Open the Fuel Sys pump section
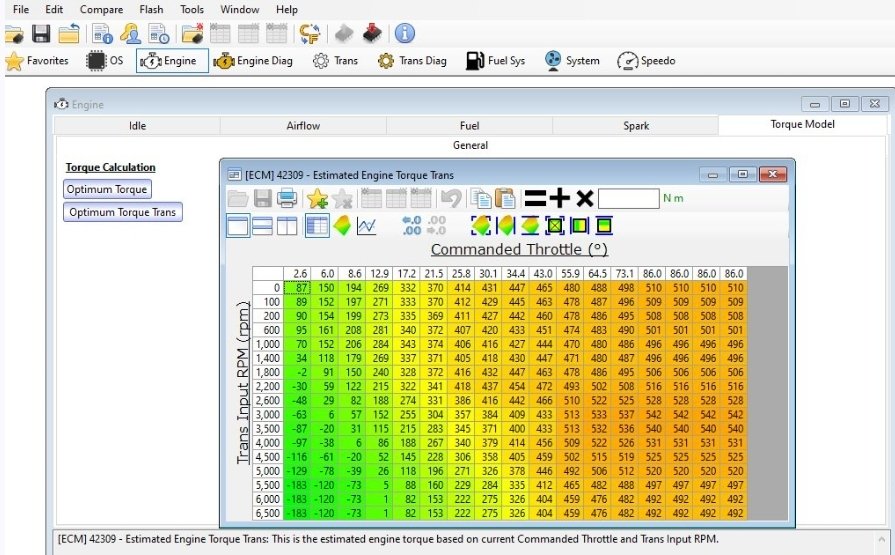The image size is (895, 555). 495,61
